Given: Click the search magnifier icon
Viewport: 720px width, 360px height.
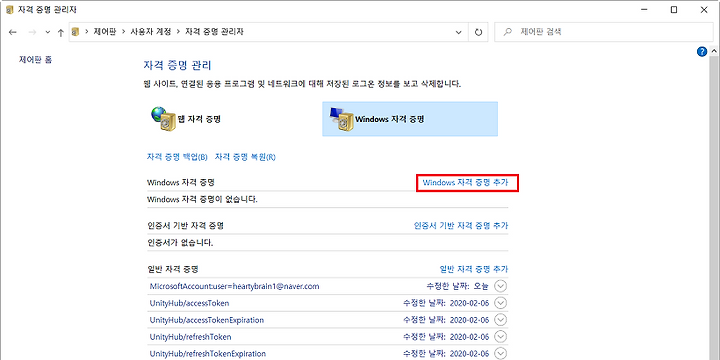Looking at the screenshot, I should click(508, 32).
